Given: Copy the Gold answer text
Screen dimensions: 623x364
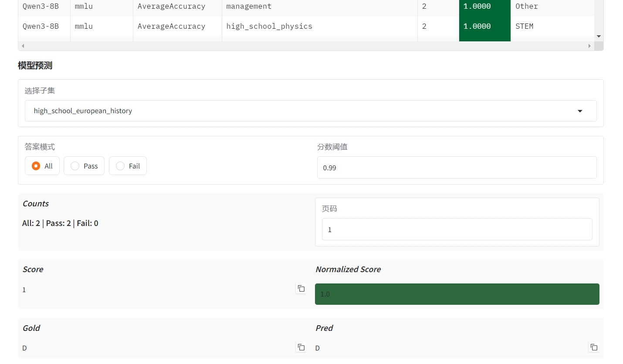Looking at the screenshot, I should point(301,347).
